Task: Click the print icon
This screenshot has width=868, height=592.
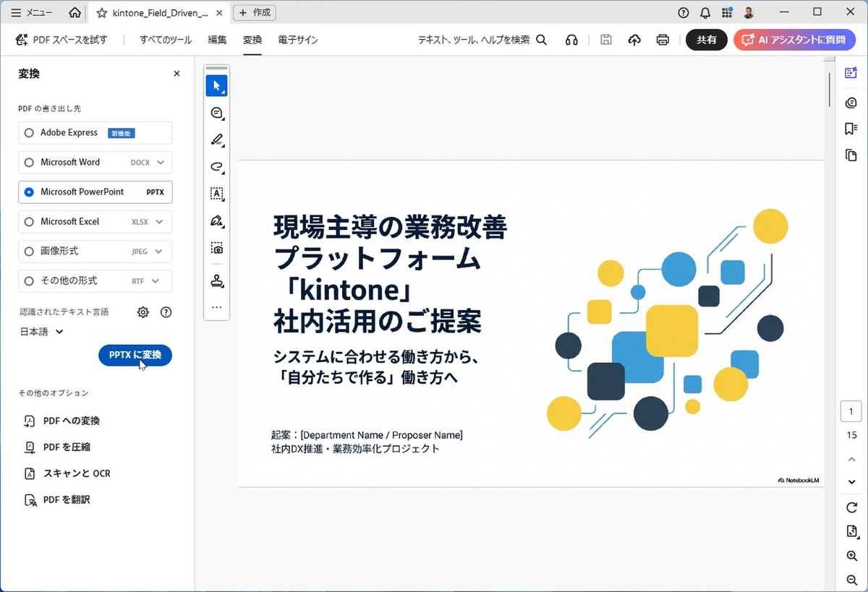Action: pyautogui.click(x=663, y=40)
